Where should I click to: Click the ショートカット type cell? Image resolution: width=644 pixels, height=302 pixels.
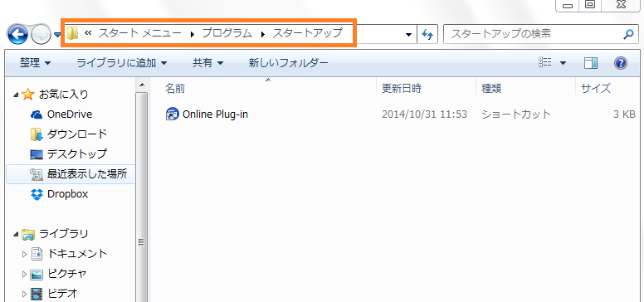pyautogui.click(x=516, y=114)
